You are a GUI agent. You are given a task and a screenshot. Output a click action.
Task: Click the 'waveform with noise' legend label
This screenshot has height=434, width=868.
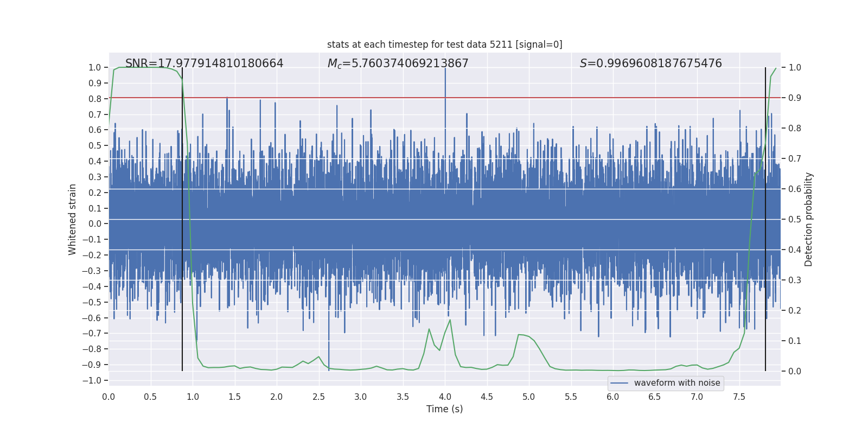676,383
